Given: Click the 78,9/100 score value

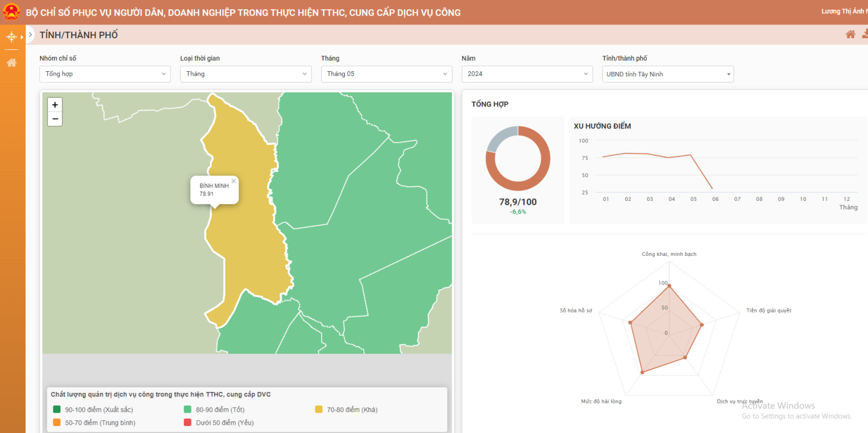Looking at the screenshot, I should tap(518, 202).
